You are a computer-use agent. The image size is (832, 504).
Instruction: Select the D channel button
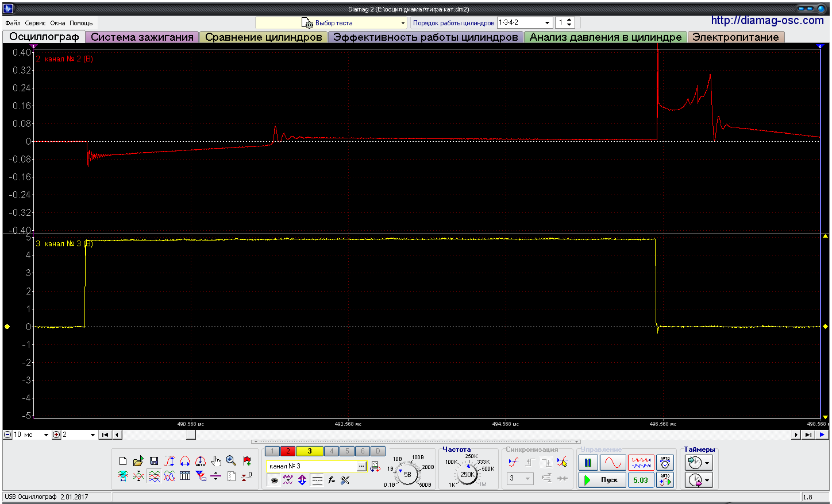pos(378,451)
